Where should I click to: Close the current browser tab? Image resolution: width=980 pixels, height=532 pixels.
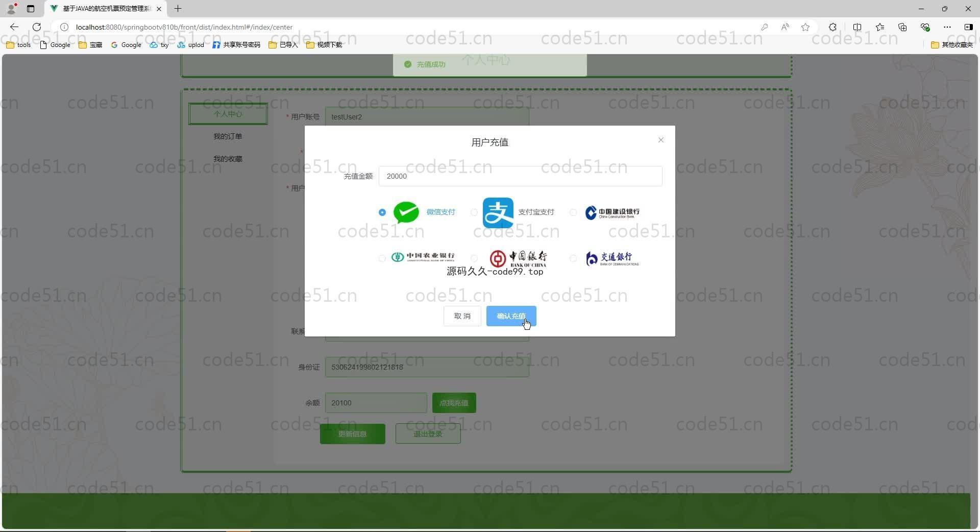click(x=159, y=9)
